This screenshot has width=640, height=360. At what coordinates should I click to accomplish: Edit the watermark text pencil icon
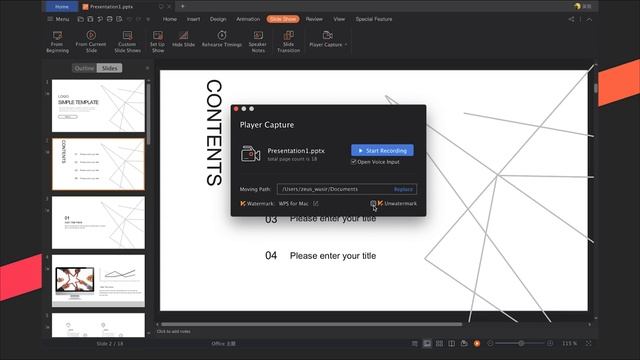pos(316,203)
